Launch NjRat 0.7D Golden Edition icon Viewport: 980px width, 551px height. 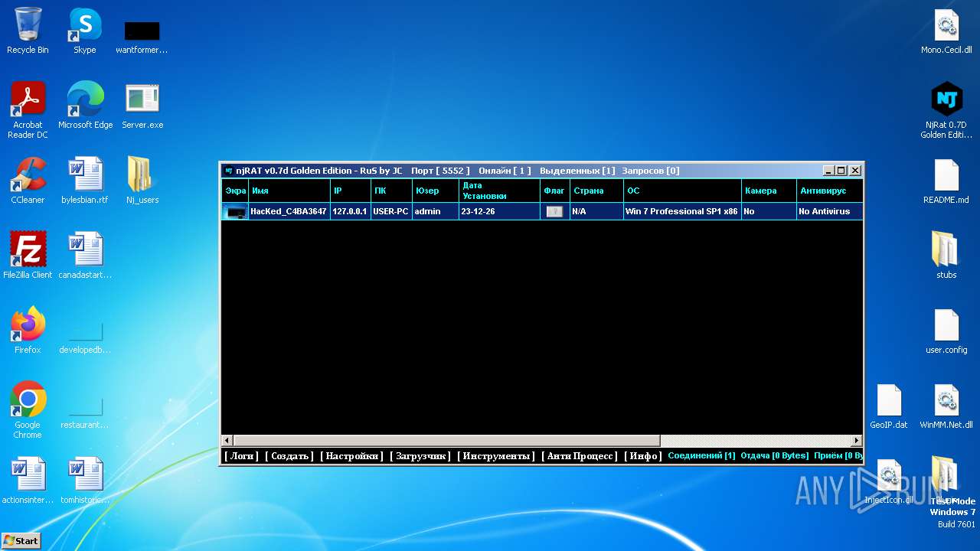[x=946, y=110]
